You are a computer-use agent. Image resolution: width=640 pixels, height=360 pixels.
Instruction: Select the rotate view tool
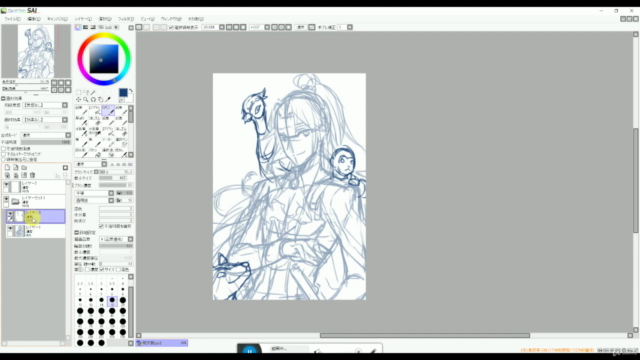[93, 99]
